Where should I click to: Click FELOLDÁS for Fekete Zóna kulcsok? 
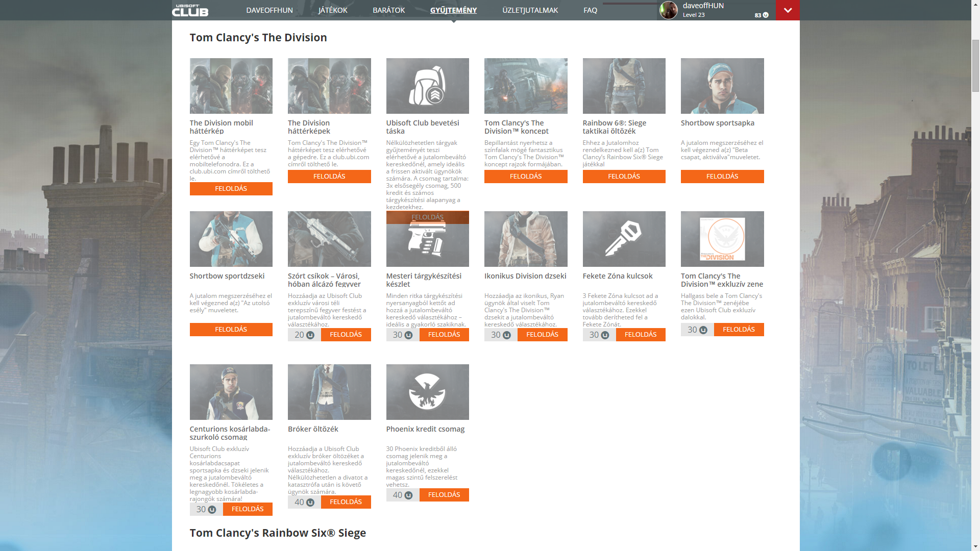coord(641,335)
